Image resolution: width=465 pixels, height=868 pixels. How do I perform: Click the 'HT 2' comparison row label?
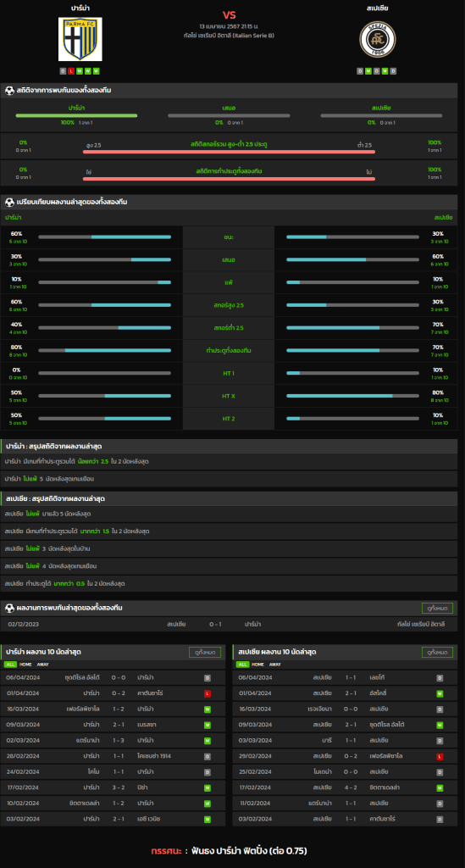click(229, 419)
